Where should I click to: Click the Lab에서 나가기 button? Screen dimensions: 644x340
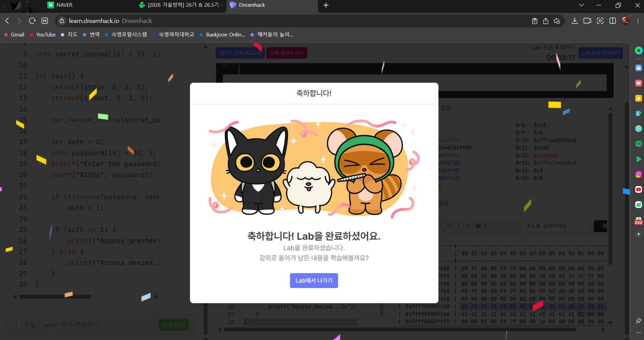(314, 280)
